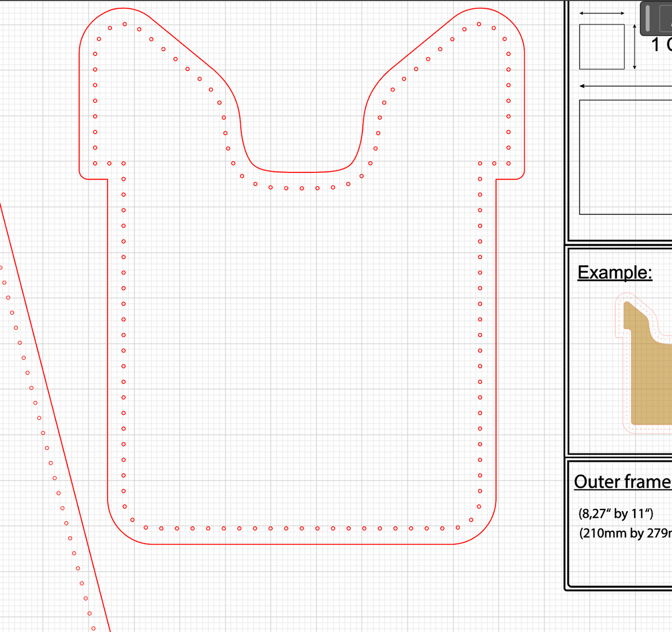
Task: Select the diagonal red line on the left
Action: [55, 417]
